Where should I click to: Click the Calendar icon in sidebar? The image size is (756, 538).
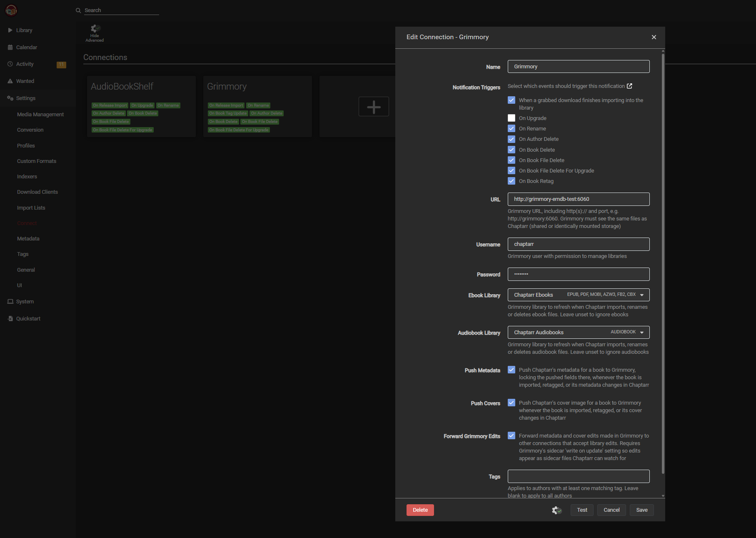10,47
